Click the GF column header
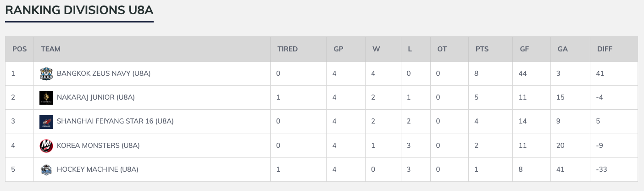Image resolution: width=644 pixels, height=191 pixels. click(524, 49)
